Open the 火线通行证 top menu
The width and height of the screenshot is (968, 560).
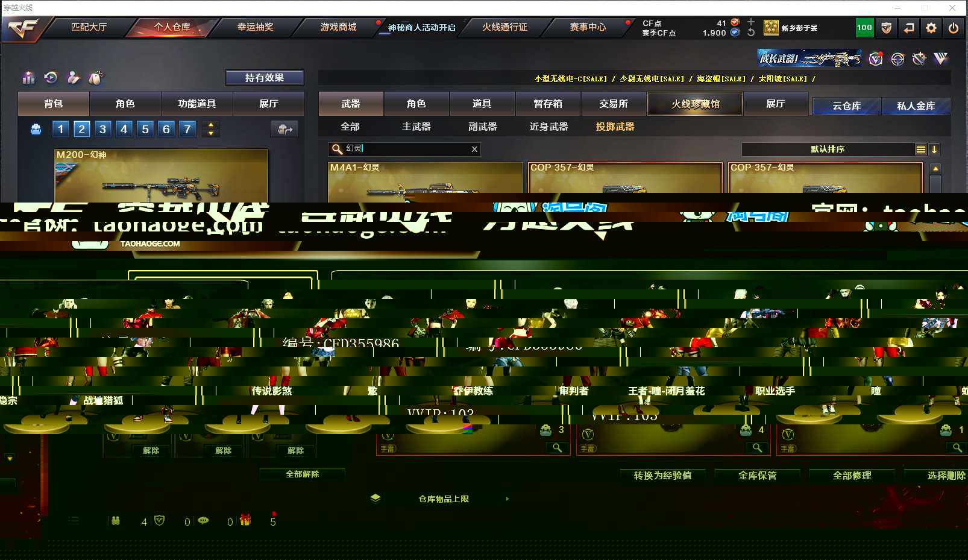[505, 27]
